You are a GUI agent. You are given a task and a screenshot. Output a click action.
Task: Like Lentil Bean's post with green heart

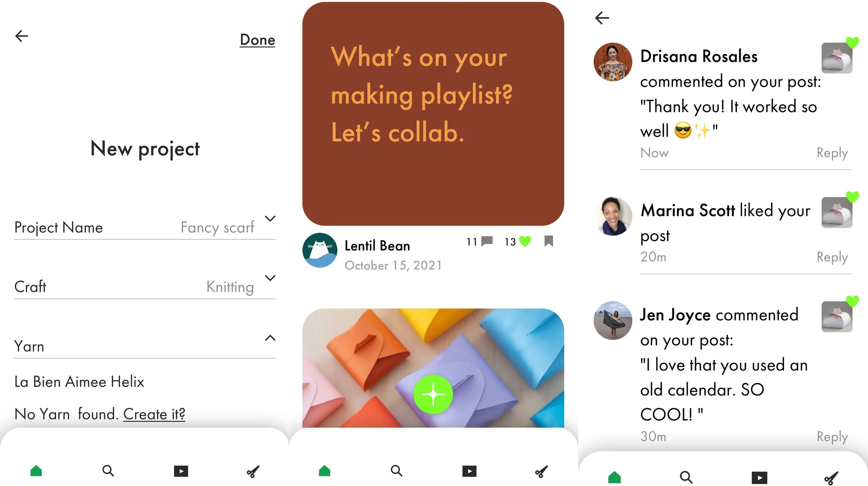[x=525, y=241]
